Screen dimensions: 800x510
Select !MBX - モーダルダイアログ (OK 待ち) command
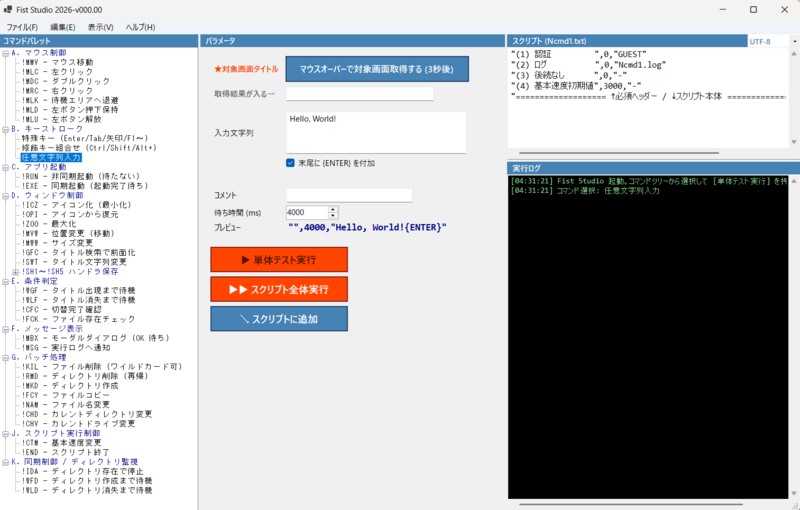(95, 338)
